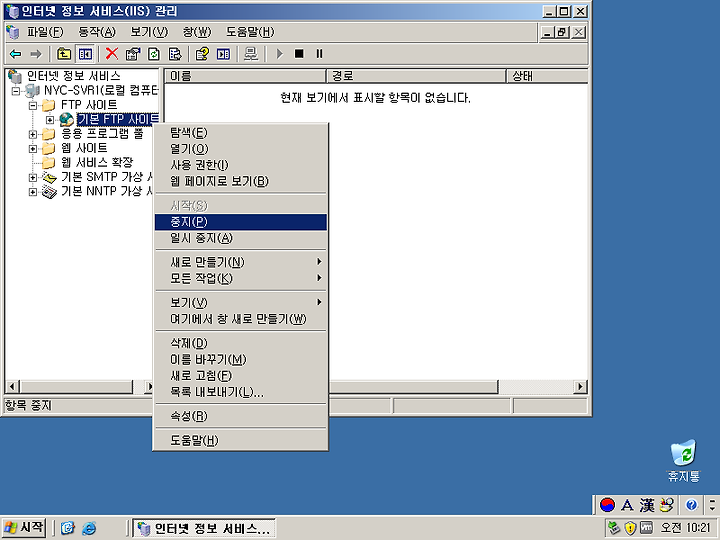Image resolution: width=720 pixels, height=540 pixels.
Task: Click the connect to computer toolbar icon
Action: click(x=251, y=54)
